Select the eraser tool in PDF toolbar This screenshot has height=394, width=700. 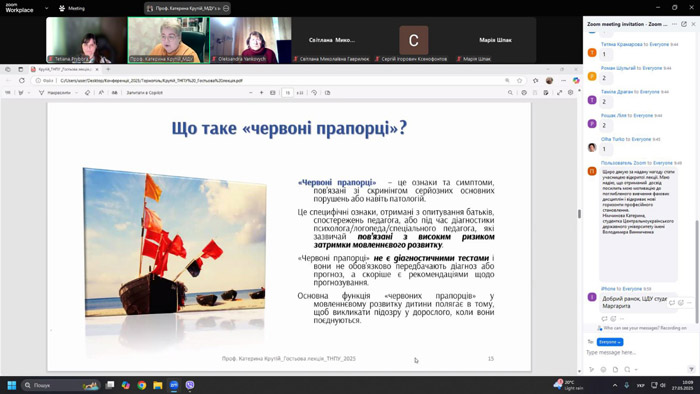[x=87, y=93]
